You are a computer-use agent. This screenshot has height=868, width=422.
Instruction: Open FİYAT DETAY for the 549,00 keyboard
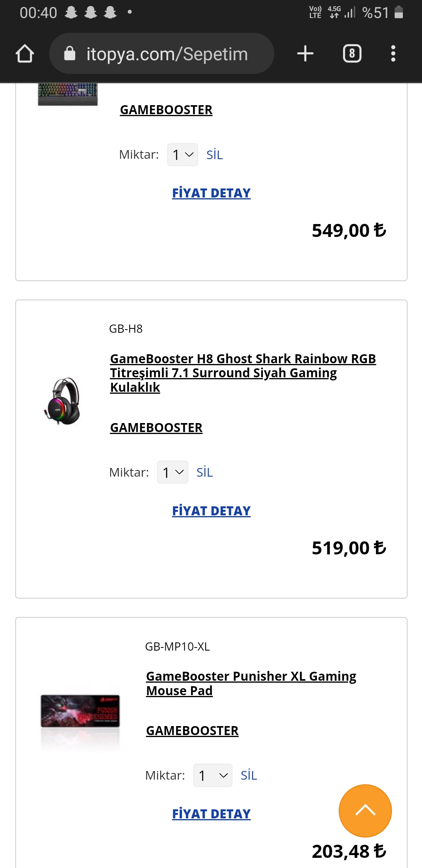[x=211, y=193]
